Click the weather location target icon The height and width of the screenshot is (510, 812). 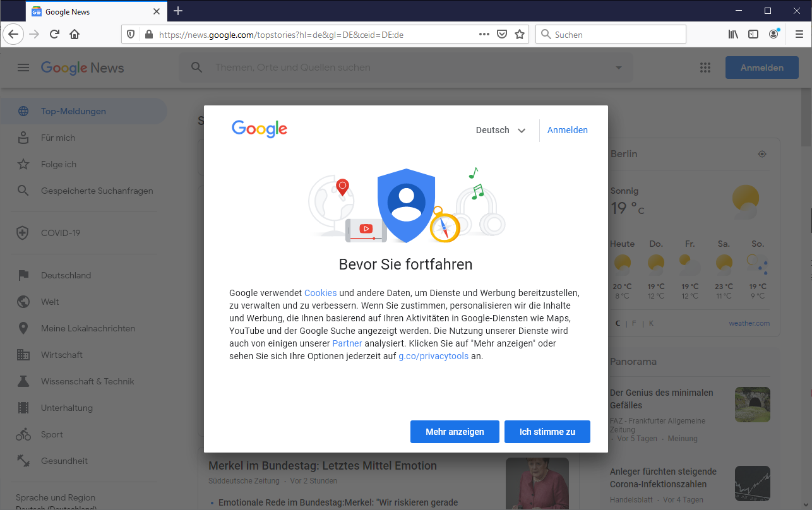tap(762, 154)
